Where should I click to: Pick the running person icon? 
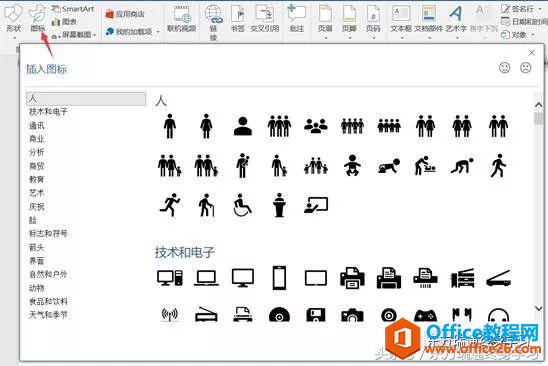(170, 205)
